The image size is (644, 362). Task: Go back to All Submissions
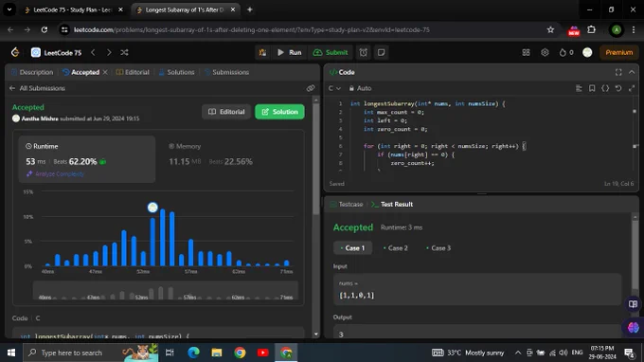(x=37, y=88)
